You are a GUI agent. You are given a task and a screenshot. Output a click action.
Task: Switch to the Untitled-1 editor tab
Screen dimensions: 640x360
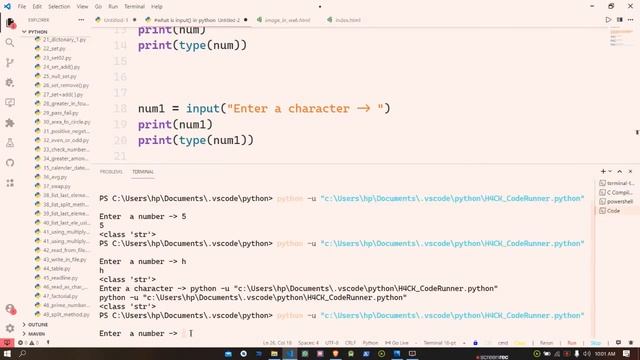(116, 20)
